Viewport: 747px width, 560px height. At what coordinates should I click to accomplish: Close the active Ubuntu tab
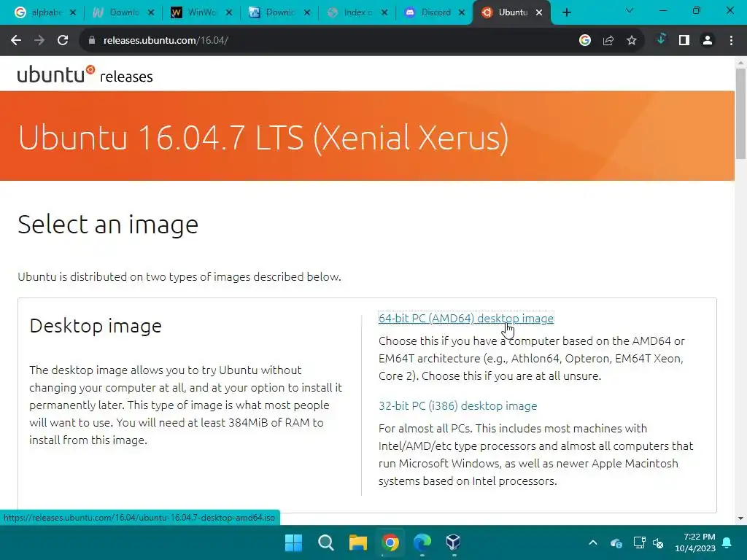[x=539, y=12]
